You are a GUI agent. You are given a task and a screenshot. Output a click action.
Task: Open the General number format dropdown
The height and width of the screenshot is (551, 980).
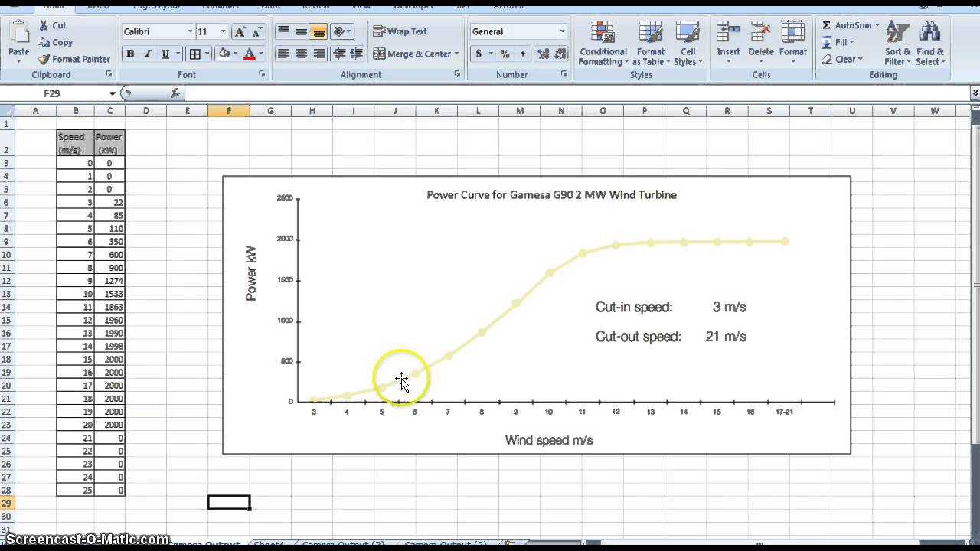pos(562,31)
